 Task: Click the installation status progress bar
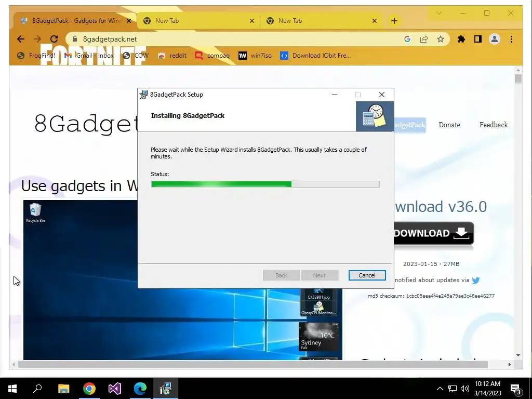[x=265, y=184]
